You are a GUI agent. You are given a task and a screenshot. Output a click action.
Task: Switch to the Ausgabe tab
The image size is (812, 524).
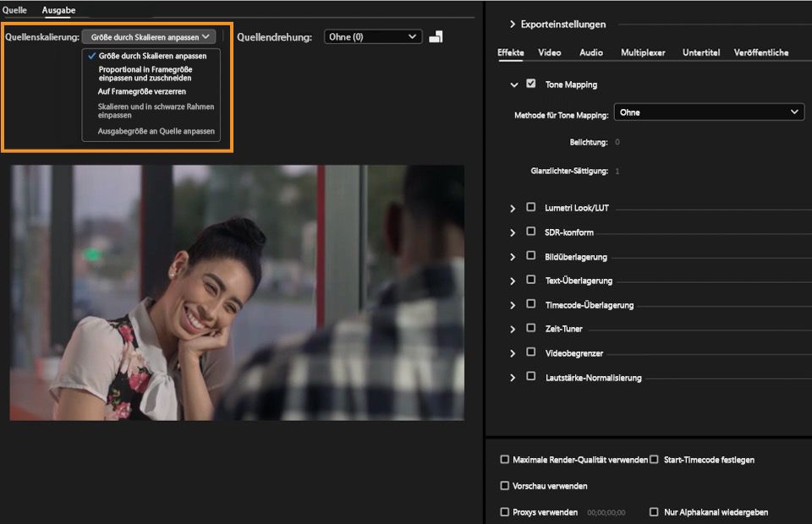tap(58, 10)
